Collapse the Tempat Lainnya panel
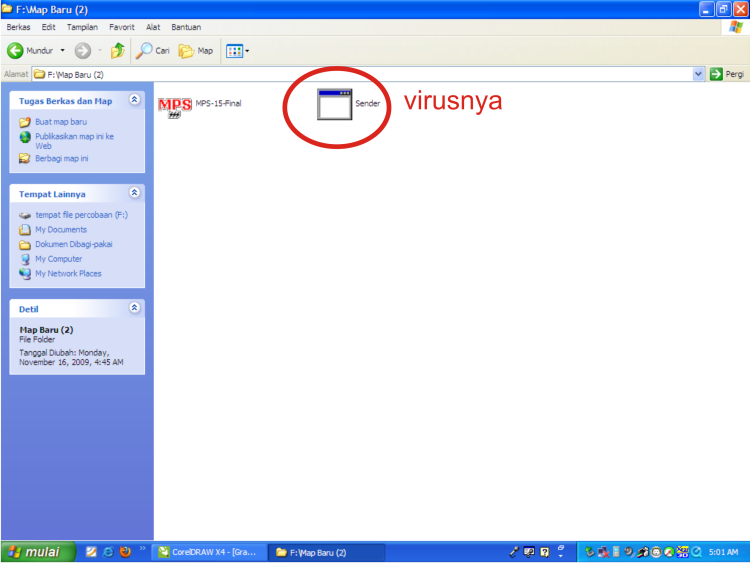 click(135, 193)
